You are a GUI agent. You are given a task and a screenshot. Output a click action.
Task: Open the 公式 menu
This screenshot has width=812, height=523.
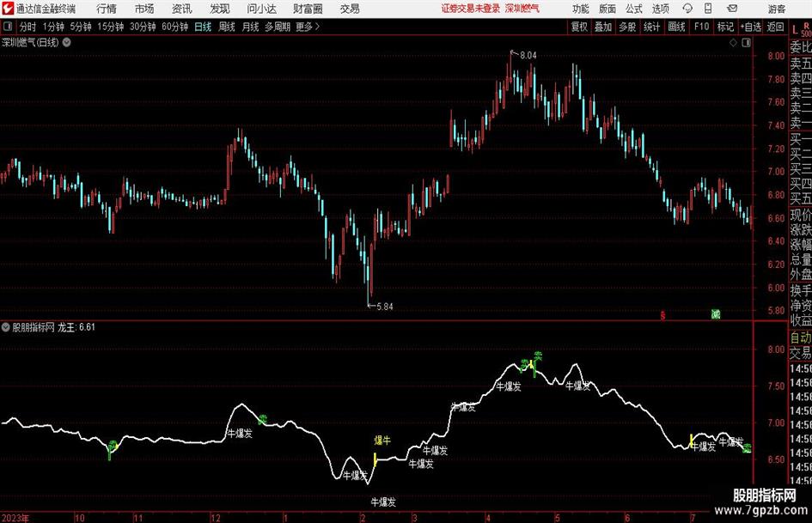tap(634, 9)
